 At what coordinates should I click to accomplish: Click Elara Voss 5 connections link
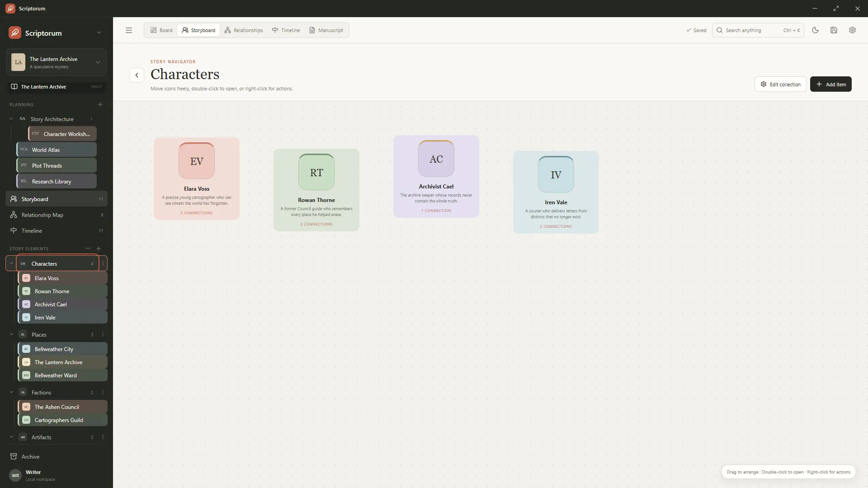197,213
